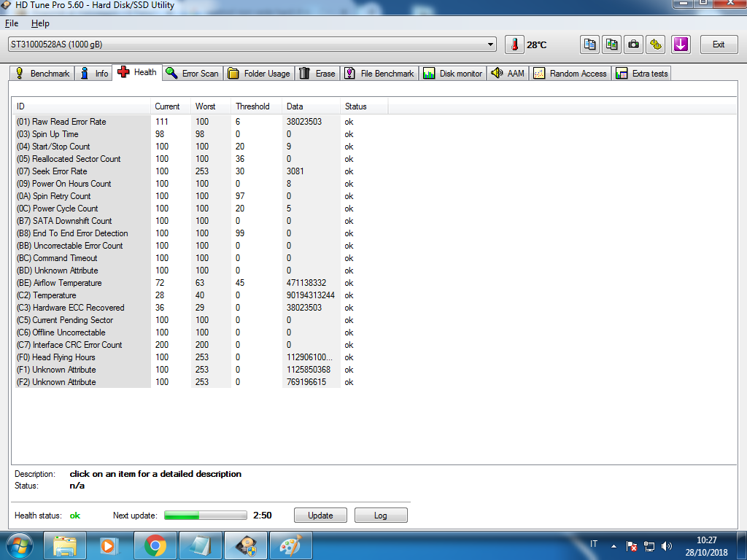The image size is (747, 560).
Task: Open the Disk monitor tab
Action: (452, 74)
